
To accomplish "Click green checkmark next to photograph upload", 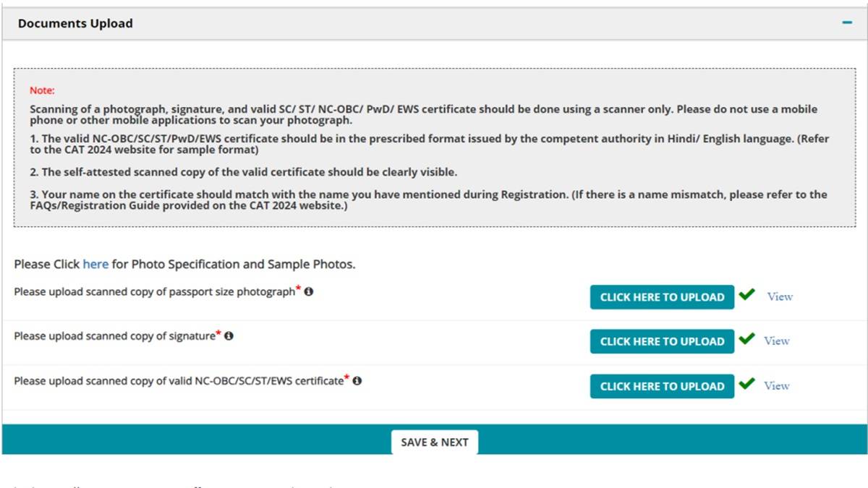I will [747, 295].
